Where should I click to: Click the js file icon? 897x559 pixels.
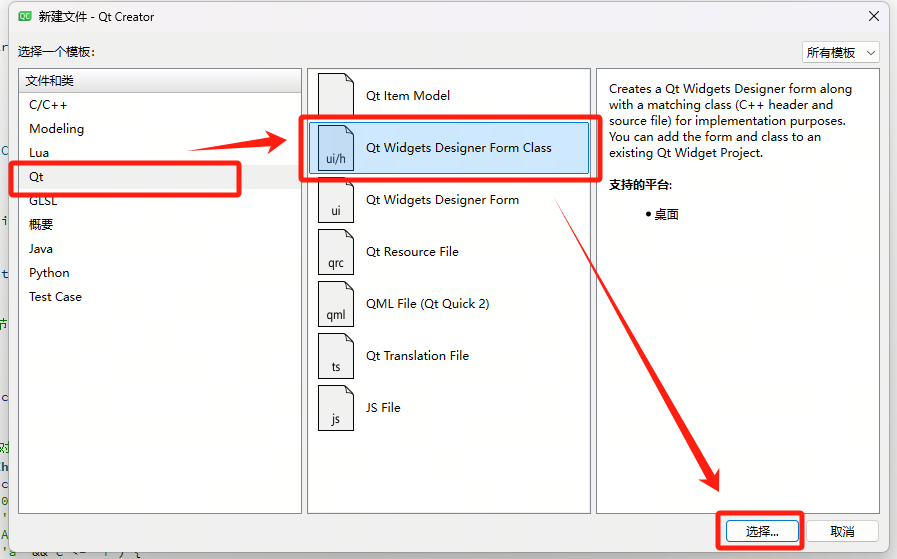[x=336, y=408]
